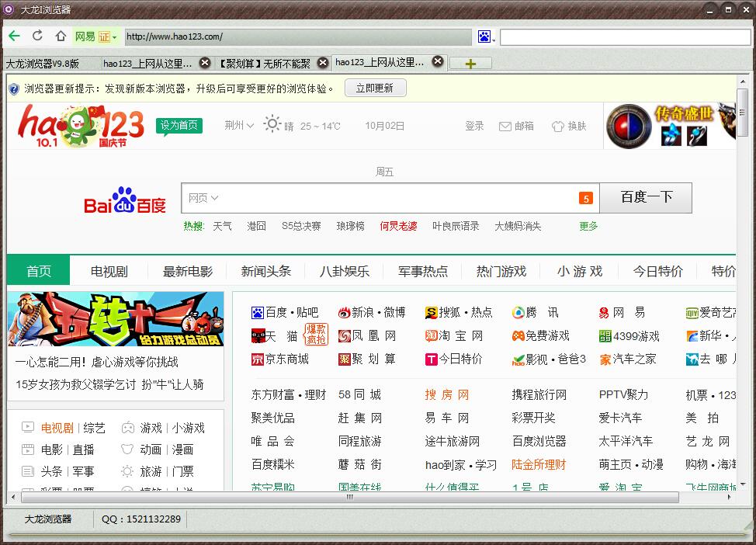The width and height of the screenshot is (756, 545).
Task: Click the Baidu 百度 logo
Action: pyautogui.click(x=125, y=200)
